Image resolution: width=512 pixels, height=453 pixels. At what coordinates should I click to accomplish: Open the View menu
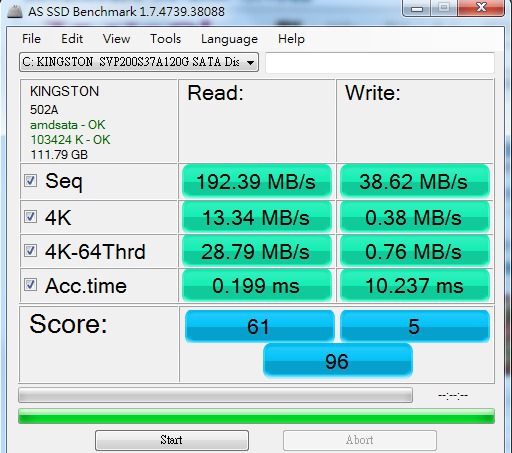116,39
